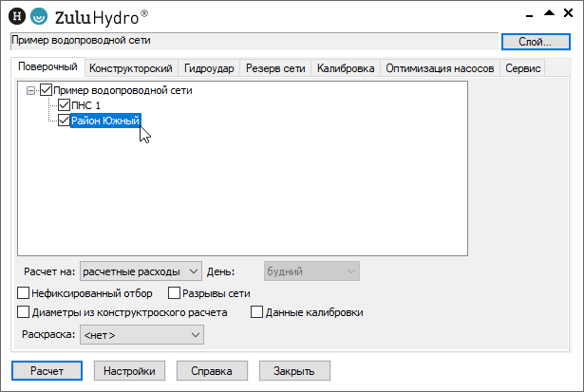Click the round H icon in title bar
Screen dimensions: 584x392
coord(16,15)
